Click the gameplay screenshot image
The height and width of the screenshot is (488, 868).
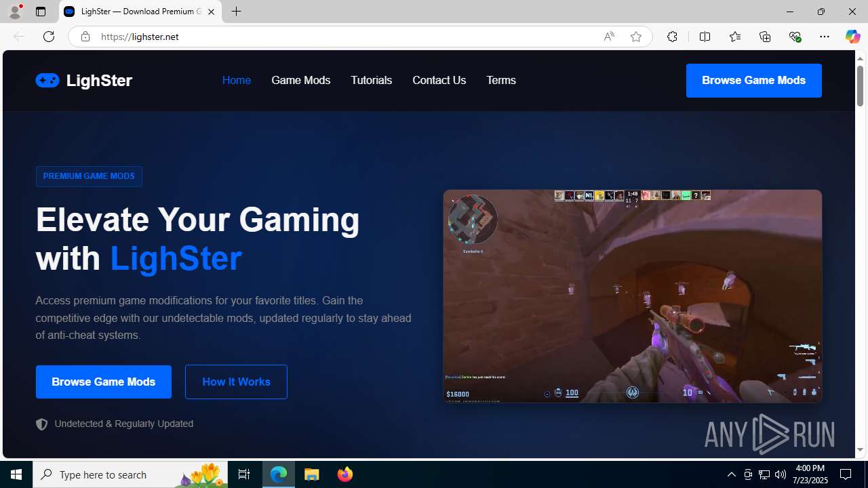[x=632, y=296]
